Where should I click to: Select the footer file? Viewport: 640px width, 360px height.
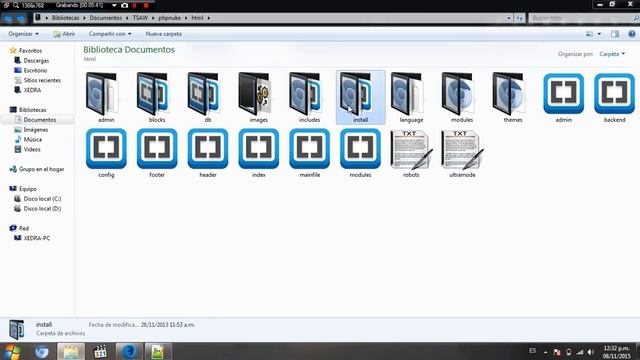click(157, 149)
